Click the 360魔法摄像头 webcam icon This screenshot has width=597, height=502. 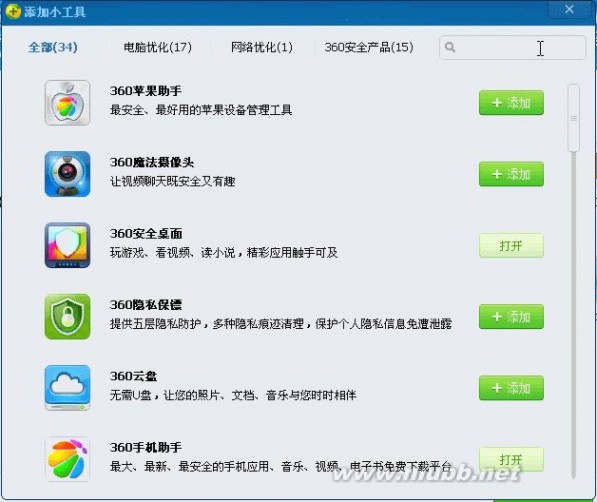pyautogui.click(x=67, y=174)
